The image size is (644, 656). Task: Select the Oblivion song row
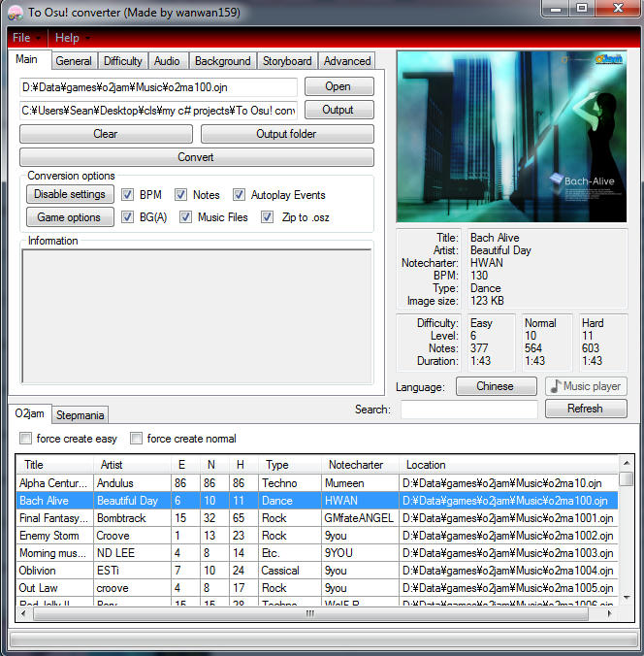317,571
